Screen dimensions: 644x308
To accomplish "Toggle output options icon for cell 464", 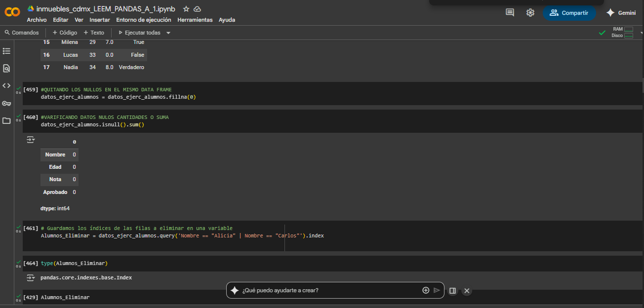I will [x=31, y=277].
